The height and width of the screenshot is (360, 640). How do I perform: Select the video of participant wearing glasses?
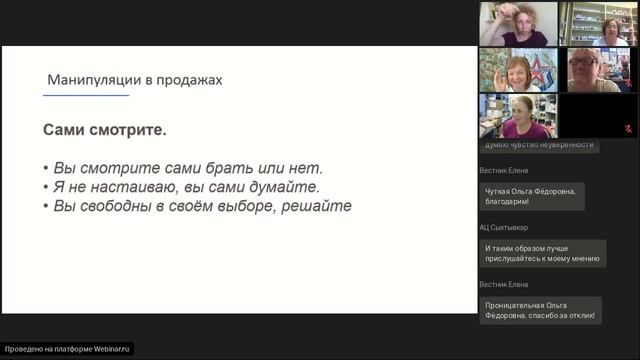point(598,70)
